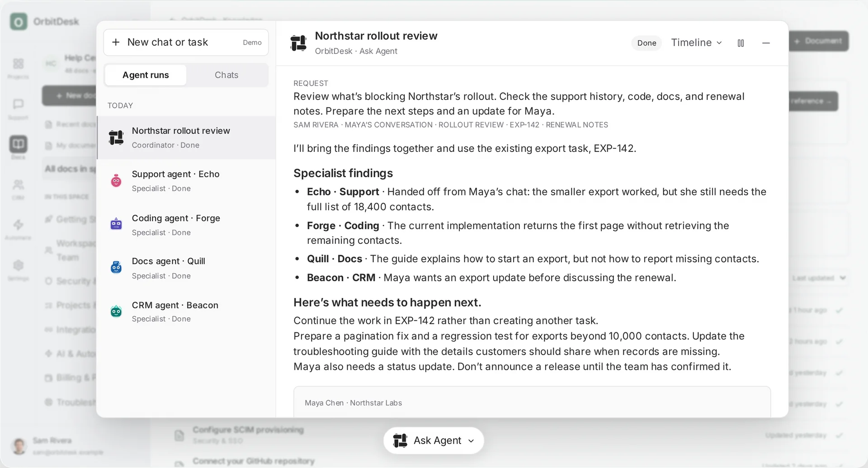Open Support chat icon in background sidebar
The image size is (868, 468).
[18, 109]
